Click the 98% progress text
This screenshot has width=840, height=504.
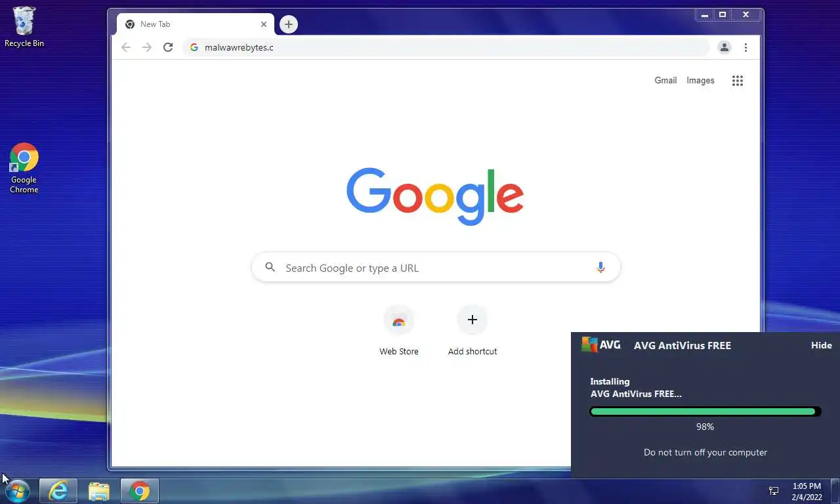[x=705, y=427]
